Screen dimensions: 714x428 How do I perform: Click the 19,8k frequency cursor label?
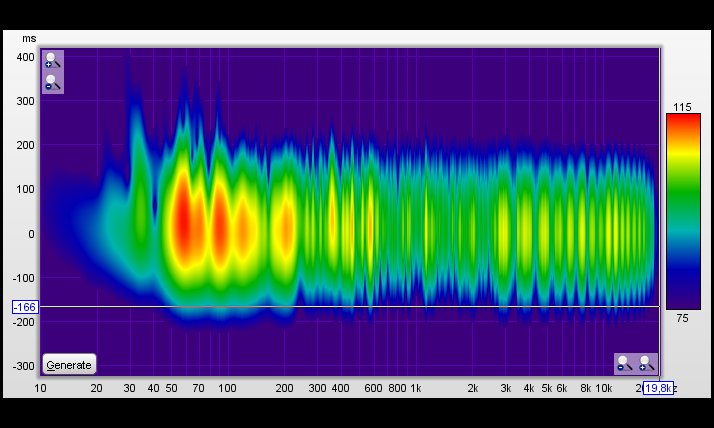657,388
